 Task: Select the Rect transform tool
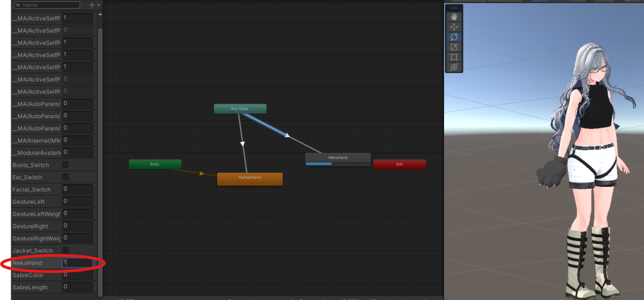tap(454, 57)
